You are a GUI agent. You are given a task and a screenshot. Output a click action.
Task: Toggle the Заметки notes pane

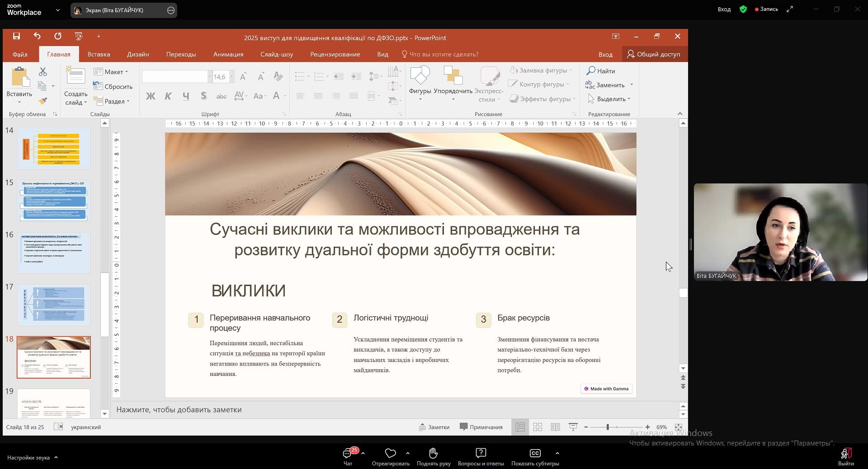pyautogui.click(x=434, y=427)
